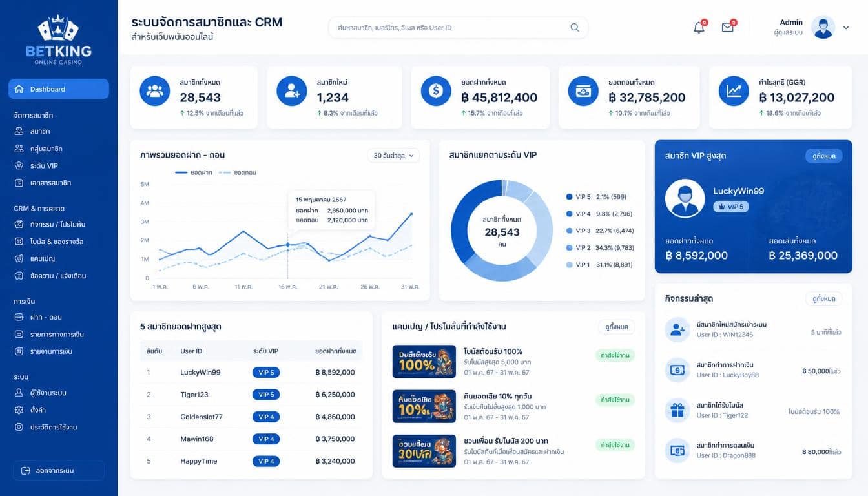The image size is (868, 496).
Task: Click the gear icon beside ตั้งค่า
Action: (x=19, y=410)
